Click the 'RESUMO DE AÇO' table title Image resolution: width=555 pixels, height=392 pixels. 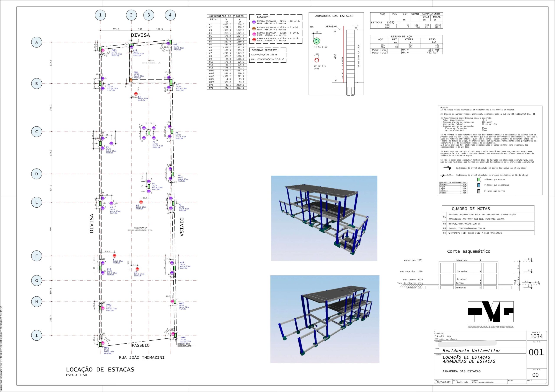click(402, 36)
